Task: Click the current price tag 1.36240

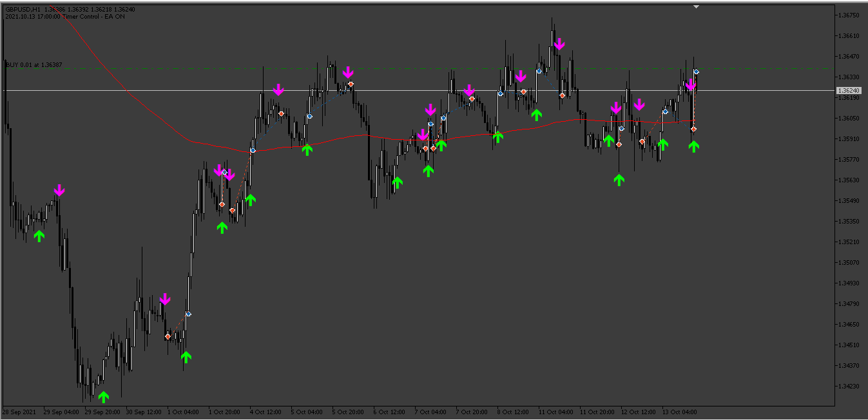Action: (849, 91)
